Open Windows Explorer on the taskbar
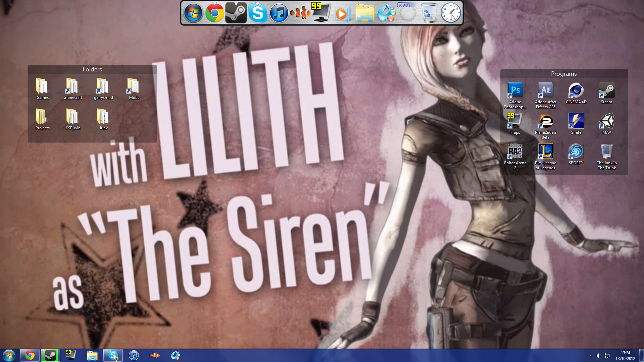This screenshot has width=644, height=362. click(92, 355)
